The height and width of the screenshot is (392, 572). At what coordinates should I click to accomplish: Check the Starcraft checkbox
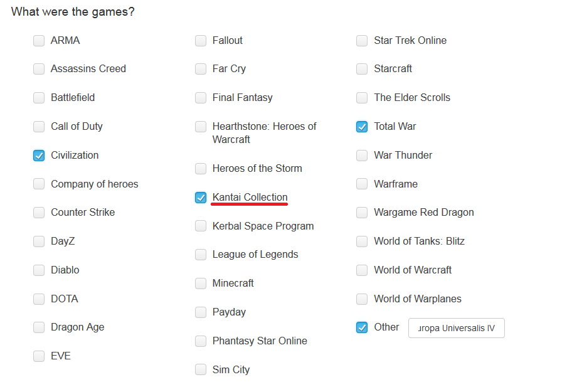[x=362, y=69]
